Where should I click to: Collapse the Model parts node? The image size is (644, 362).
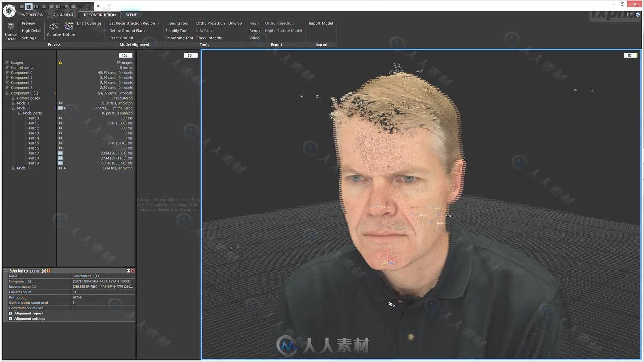coord(20,113)
